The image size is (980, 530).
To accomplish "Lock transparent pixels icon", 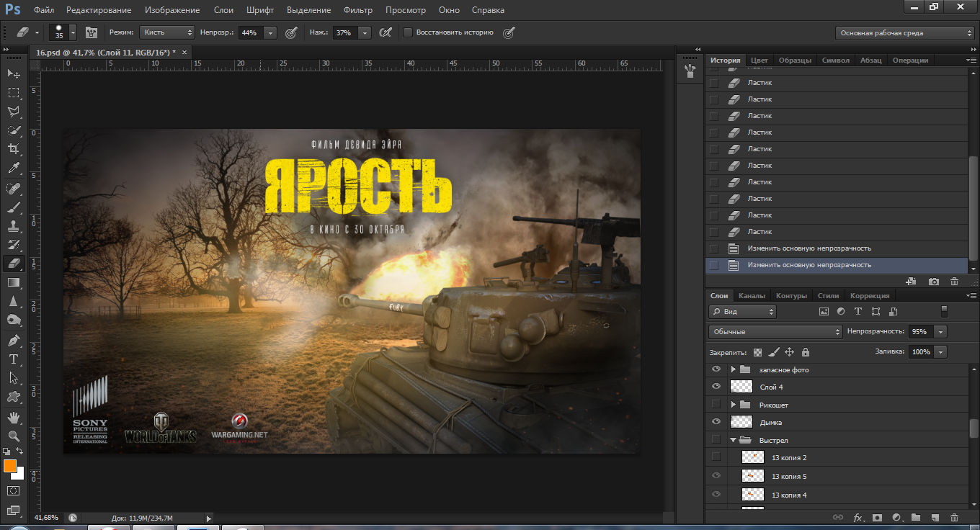I will click(757, 352).
